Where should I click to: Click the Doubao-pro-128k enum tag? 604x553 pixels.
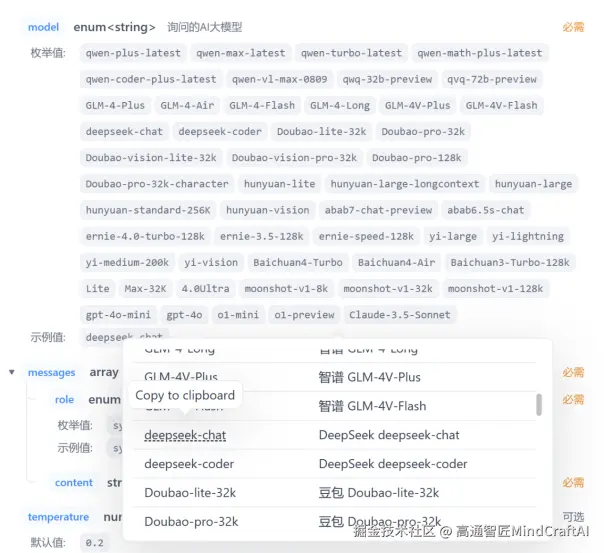(417, 158)
